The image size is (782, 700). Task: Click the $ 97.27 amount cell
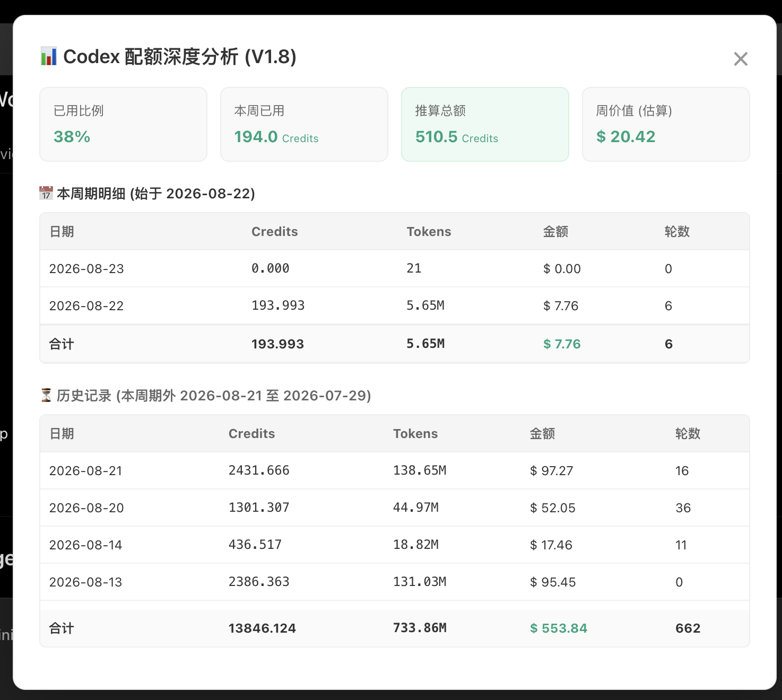[552, 471]
